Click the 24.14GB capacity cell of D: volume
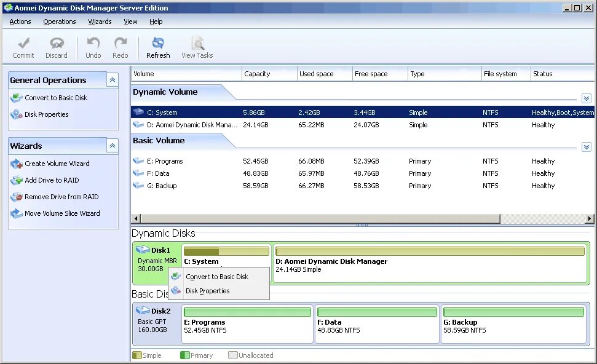The image size is (597, 364). point(256,124)
